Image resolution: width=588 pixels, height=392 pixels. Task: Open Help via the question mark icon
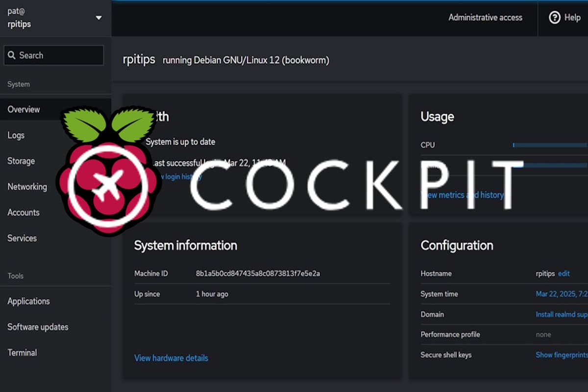pyautogui.click(x=565, y=18)
